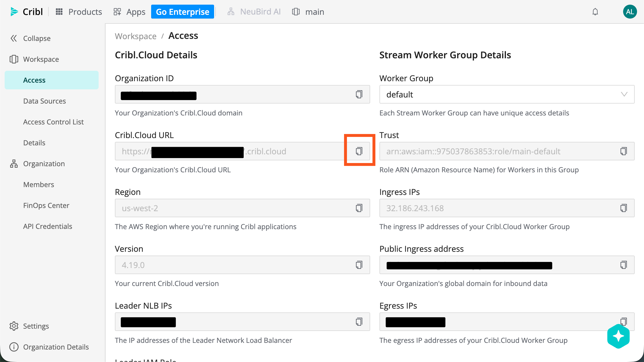Open the Products grid menu
The width and height of the screenshot is (644, 362).
(79, 12)
